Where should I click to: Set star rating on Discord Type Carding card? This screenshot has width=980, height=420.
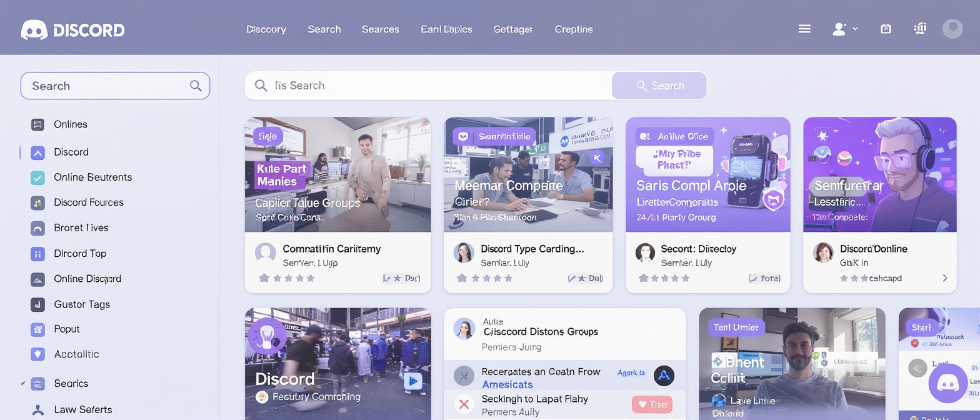[x=485, y=278]
